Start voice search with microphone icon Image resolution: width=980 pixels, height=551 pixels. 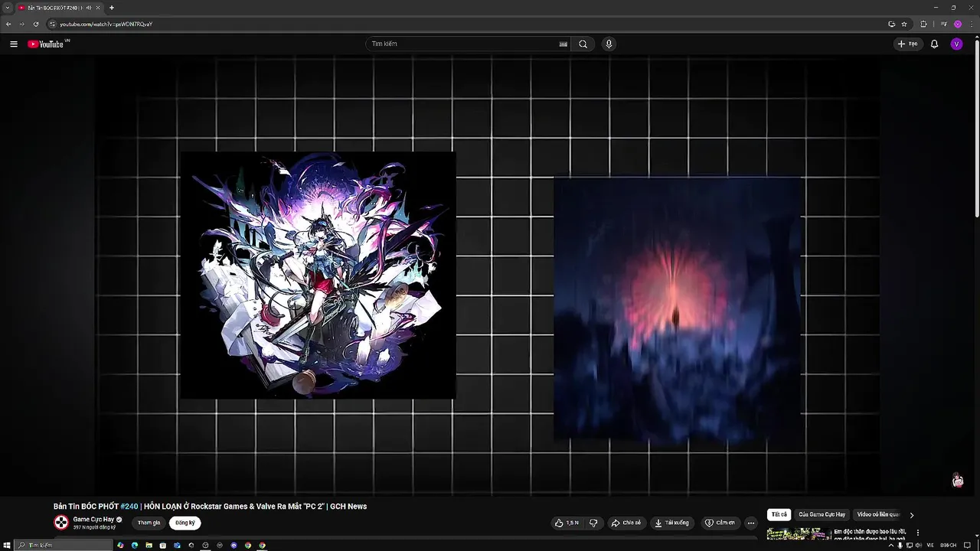click(609, 44)
